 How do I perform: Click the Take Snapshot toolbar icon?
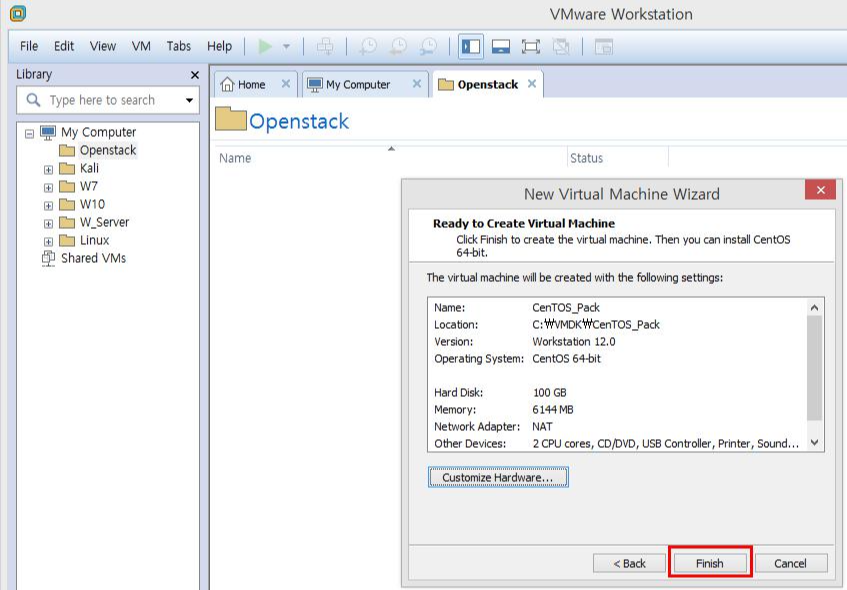coord(368,47)
